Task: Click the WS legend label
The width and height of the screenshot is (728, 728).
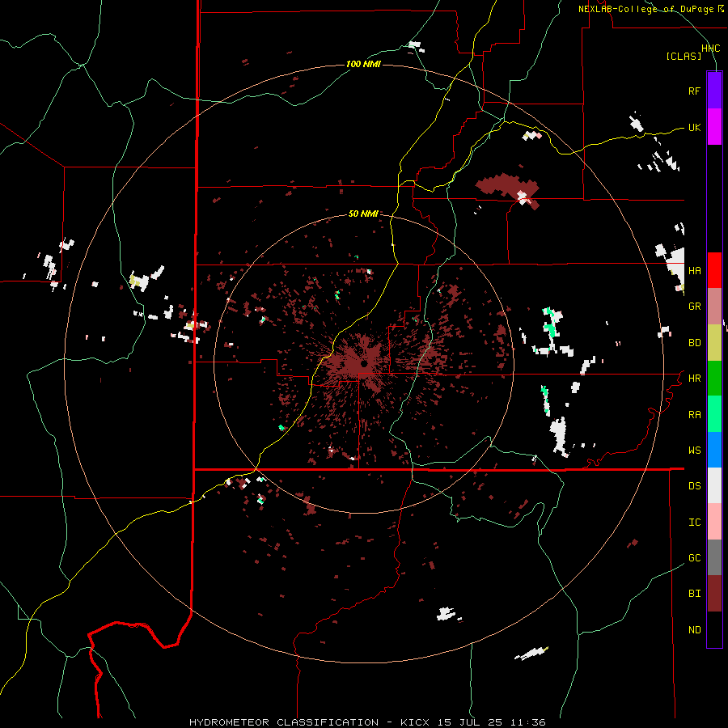Action: 694,450
